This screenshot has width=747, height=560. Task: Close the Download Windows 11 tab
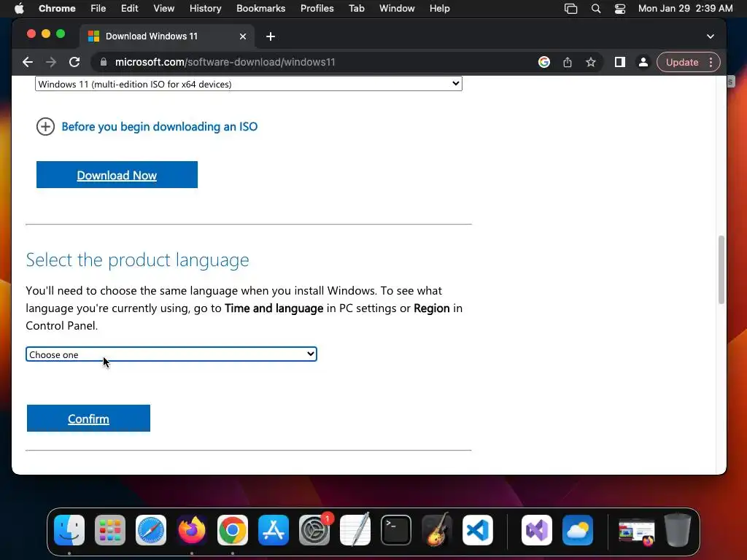pos(242,36)
